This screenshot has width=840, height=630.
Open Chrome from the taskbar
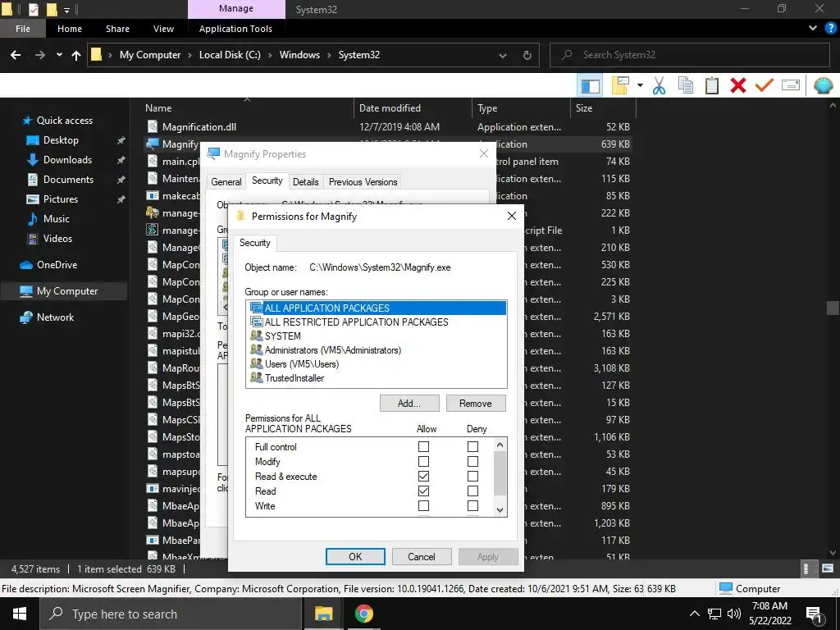click(x=363, y=614)
